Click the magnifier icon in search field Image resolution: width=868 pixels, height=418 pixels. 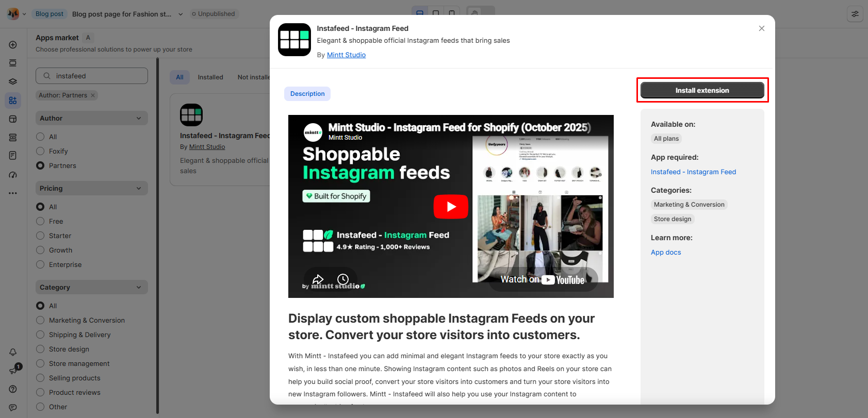coord(47,76)
